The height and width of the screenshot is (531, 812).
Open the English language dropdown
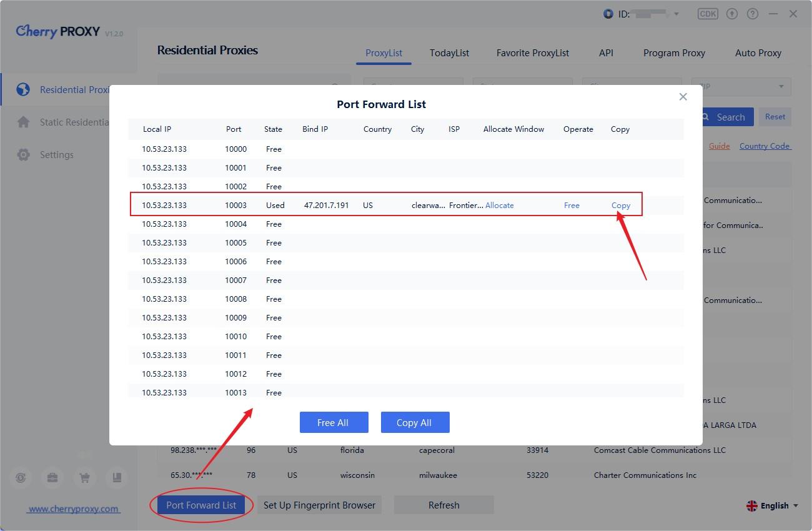[x=773, y=506]
